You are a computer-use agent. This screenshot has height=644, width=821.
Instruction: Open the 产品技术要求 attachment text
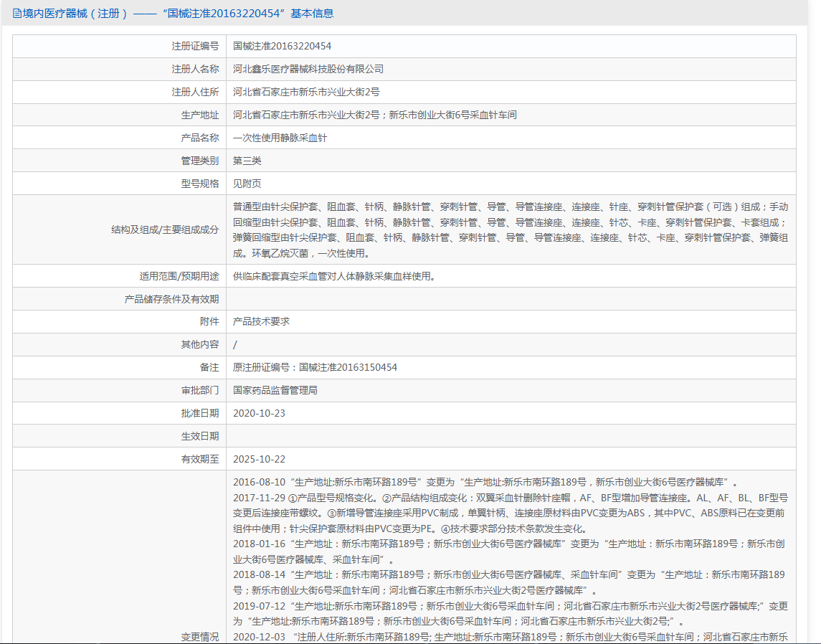click(261, 321)
